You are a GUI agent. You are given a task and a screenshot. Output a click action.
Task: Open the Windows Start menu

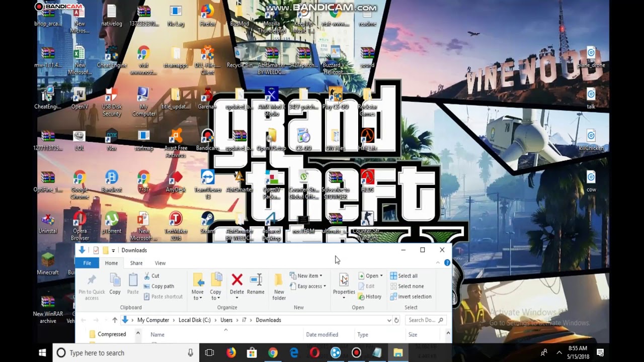point(42,353)
